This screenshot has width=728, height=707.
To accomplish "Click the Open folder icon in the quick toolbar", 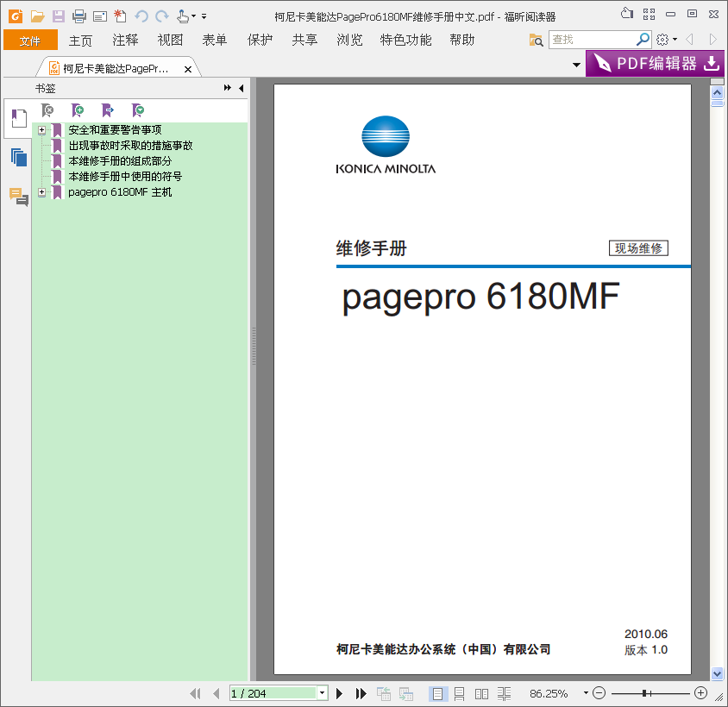I will pos(37,16).
